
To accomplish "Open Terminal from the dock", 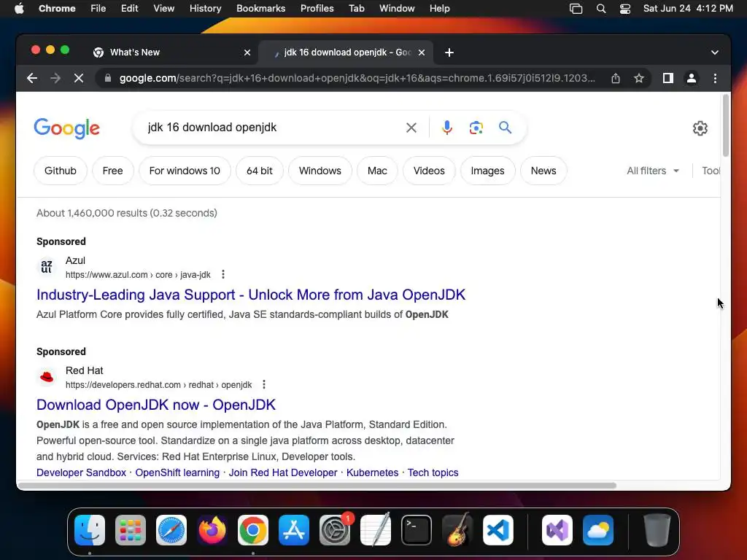I will [417, 530].
